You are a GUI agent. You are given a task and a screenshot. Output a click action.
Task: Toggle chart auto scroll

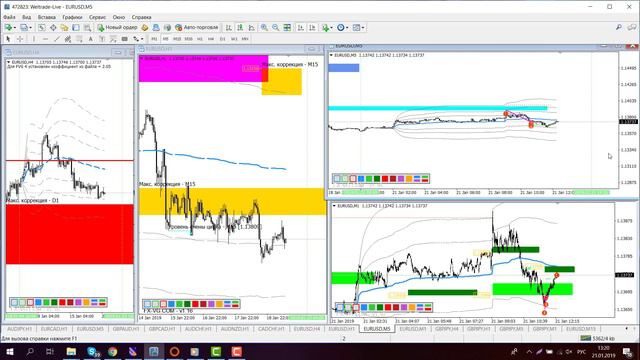pos(301,28)
